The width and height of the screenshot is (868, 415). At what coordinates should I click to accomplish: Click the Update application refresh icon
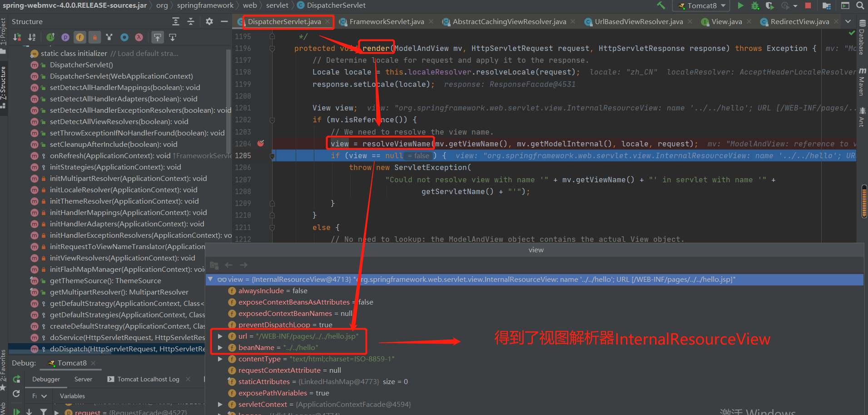(16, 394)
